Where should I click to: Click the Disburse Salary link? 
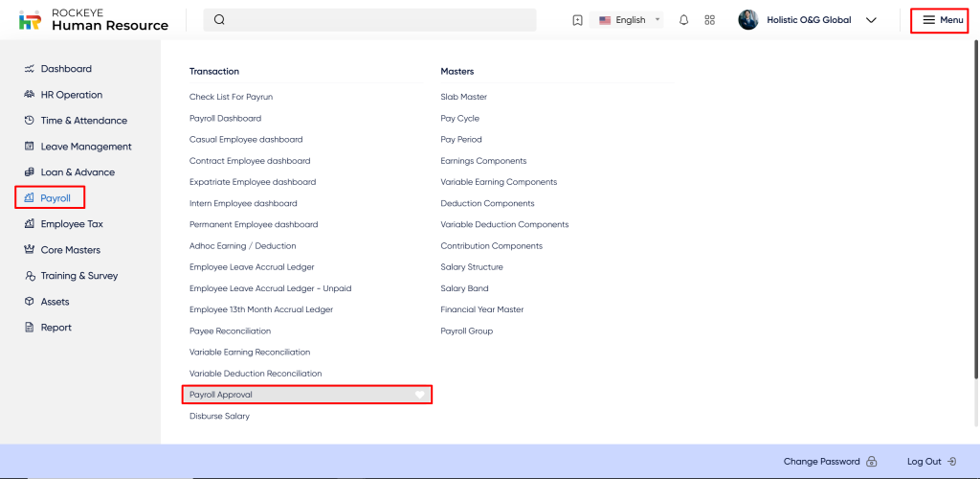[x=219, y=416]
